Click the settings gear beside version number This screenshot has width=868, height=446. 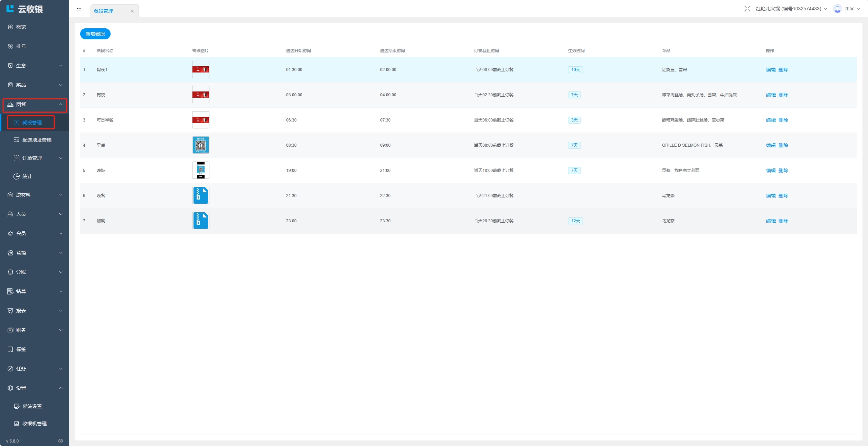(x=60, y=441)
